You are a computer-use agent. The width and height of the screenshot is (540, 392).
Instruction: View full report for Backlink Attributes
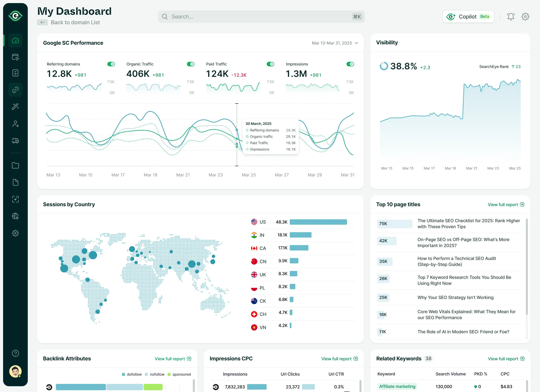pyautogui.click(x=173, y=359)
